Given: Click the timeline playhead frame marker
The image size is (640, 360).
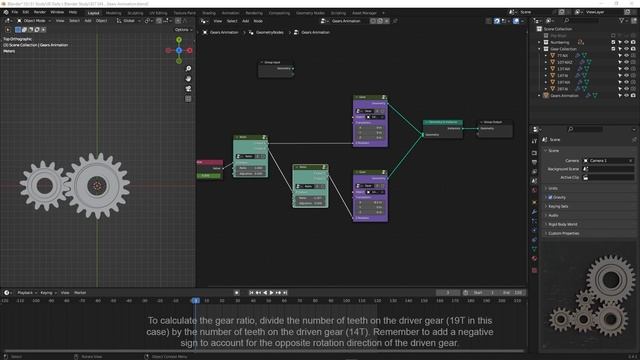Looking at the screenshot, I should click(196, 300).
